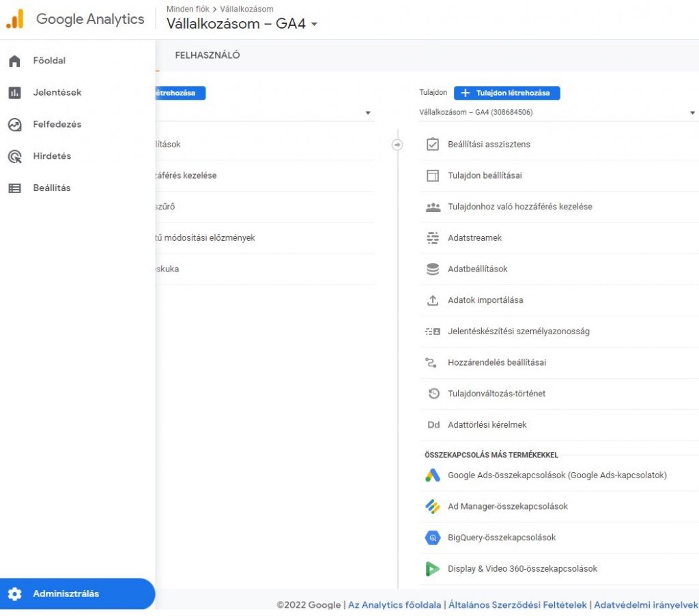The width and height of the screenshot is (699, 616).
Task: Click the Jelentéskészítési személyazonosság icon
Action: pos(432,332)
